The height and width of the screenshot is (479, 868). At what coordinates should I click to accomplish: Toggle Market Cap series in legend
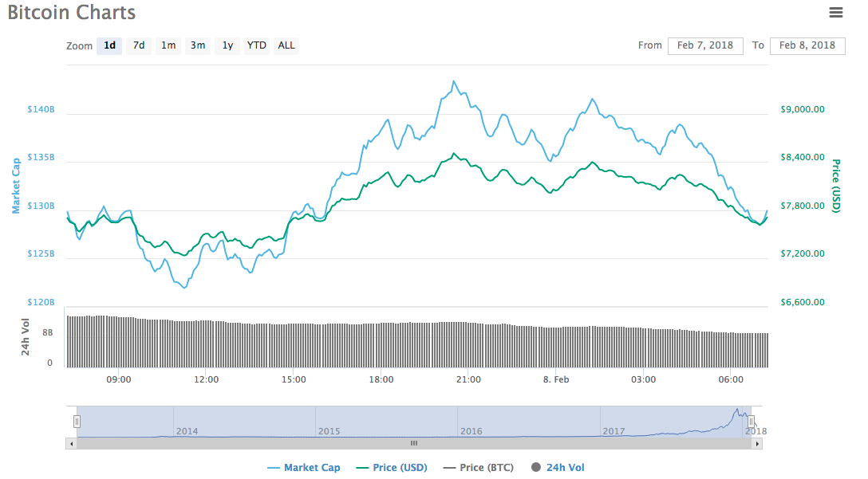(x=304, y=467)
